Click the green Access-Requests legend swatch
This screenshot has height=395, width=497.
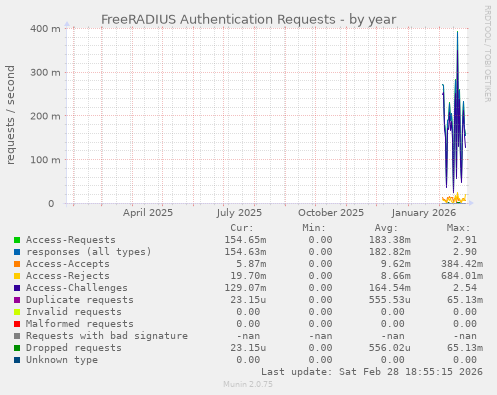[17, 240]
